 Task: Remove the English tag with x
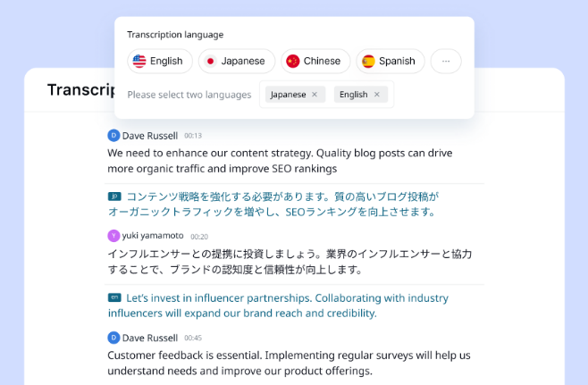pos(377,95)
